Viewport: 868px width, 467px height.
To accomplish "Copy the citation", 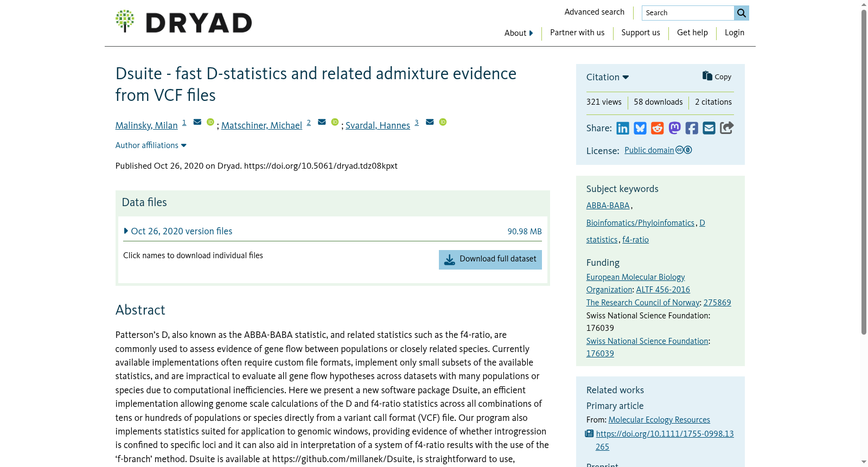I will pos(717,76).
